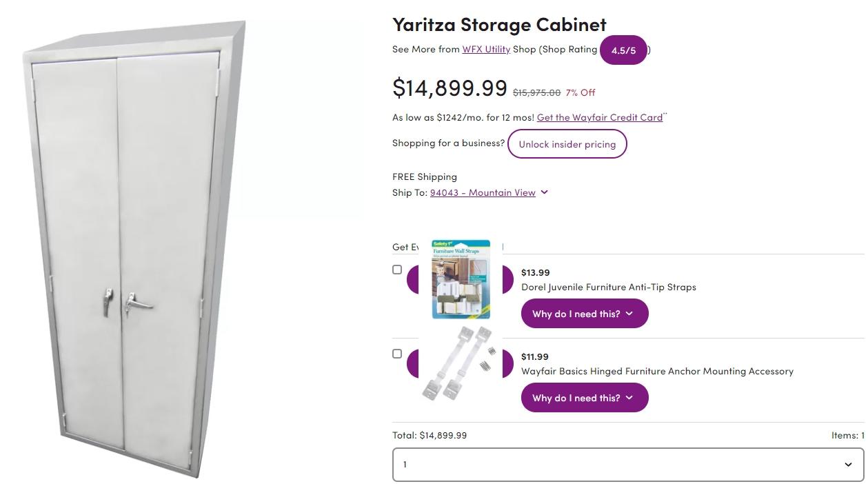This screenshot has width=868, height=484.
Task: Open the Get the Wayfair Credit Card link
Action: (x=598, y=117)
